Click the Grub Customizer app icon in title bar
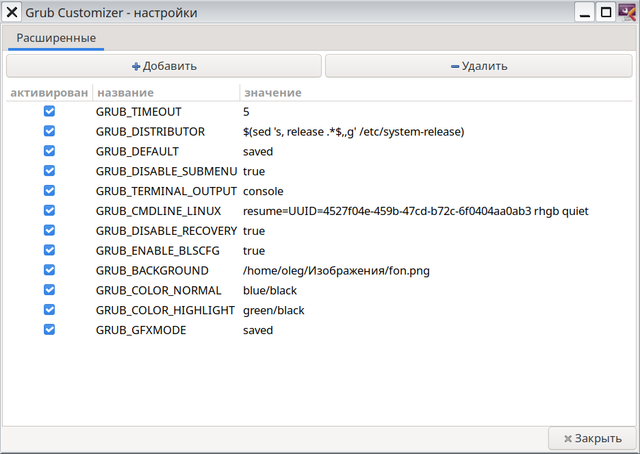 click(628, 12)
